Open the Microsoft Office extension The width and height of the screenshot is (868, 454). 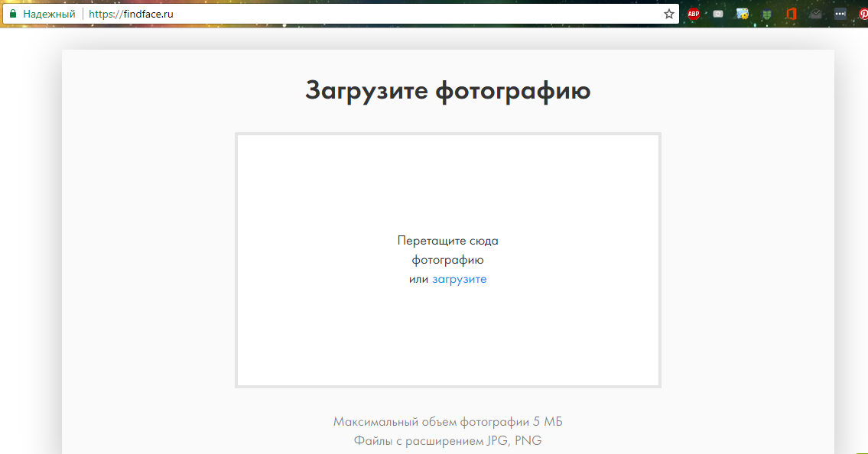click(791, 14)
